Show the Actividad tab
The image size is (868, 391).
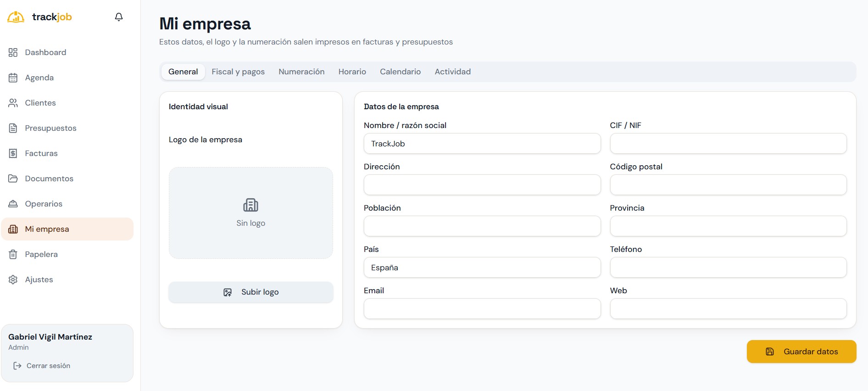tap(453, 72)
